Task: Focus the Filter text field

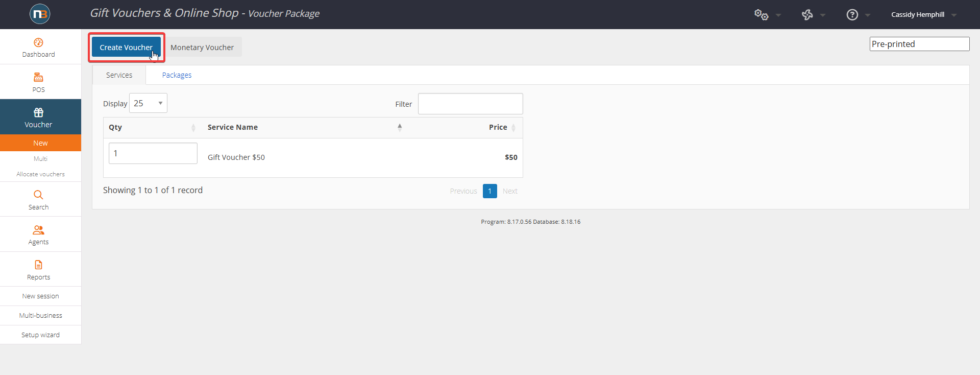Action: (x=470, y=104)
